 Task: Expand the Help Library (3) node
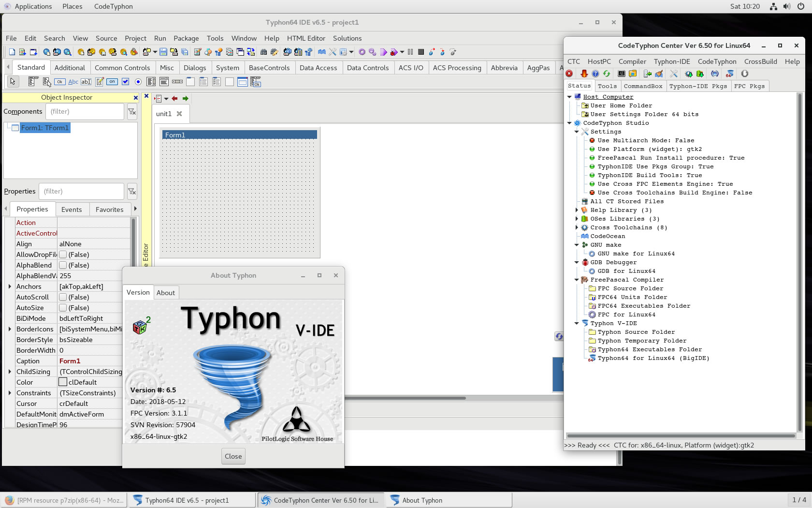point(577,210)
